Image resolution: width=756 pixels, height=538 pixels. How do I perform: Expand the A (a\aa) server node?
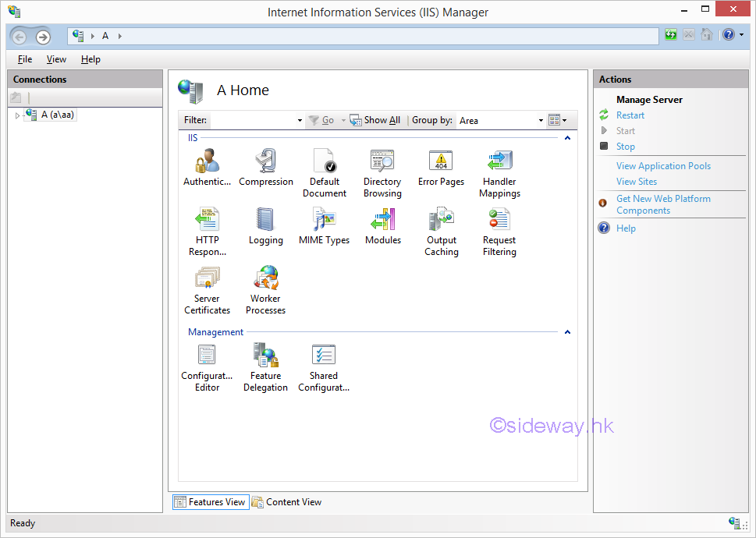[x=17, y=115]
